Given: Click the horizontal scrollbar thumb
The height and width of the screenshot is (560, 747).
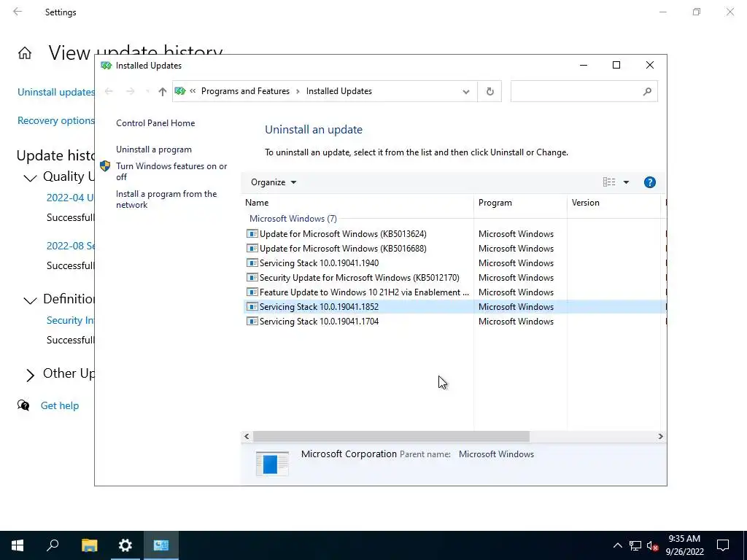Looking at the screenshot, I should pos(391,436).
